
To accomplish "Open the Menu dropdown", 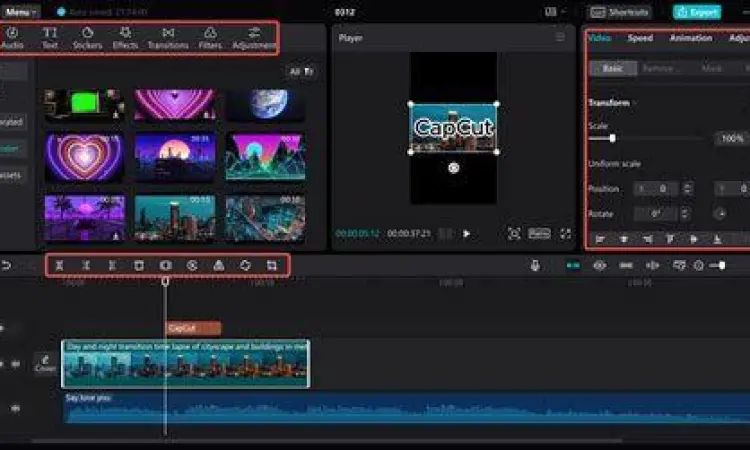I will pos(21,12).
